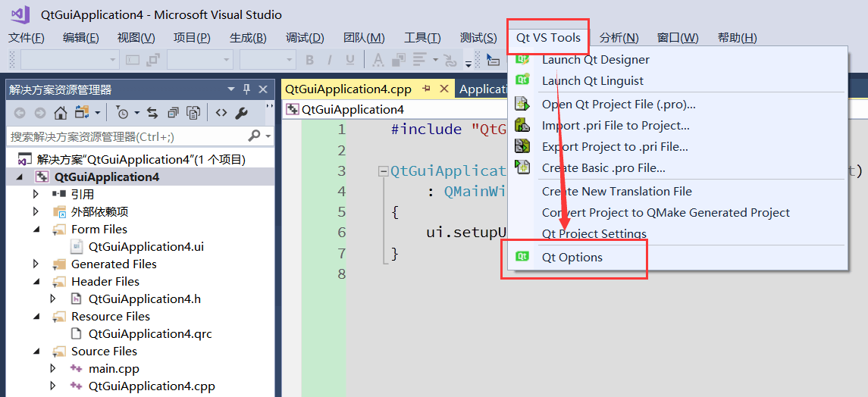The image size is (868, 397).
Task: Select QtGuiApplication4.ui in Form Files
Action: pos(146,246)
